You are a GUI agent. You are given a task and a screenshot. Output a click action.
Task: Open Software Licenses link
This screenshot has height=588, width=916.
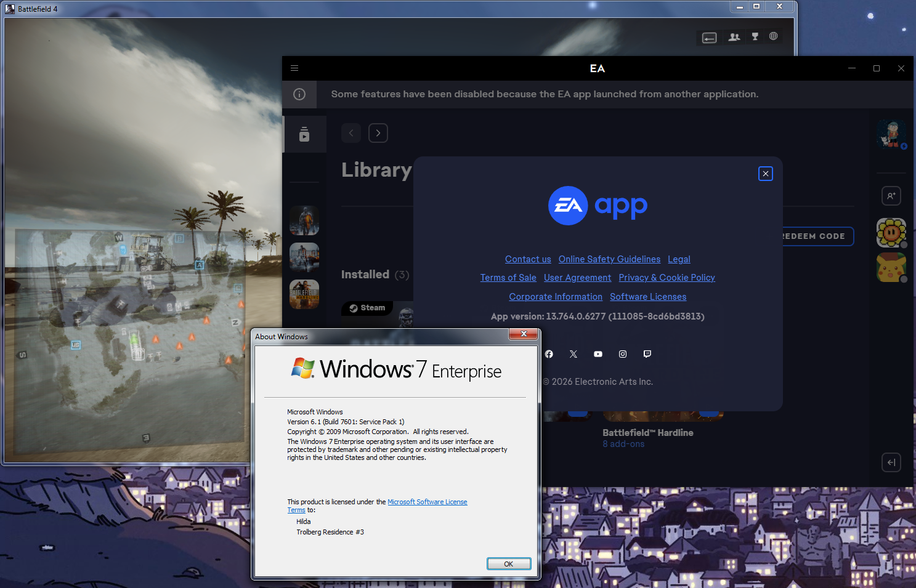pos(648,297)
